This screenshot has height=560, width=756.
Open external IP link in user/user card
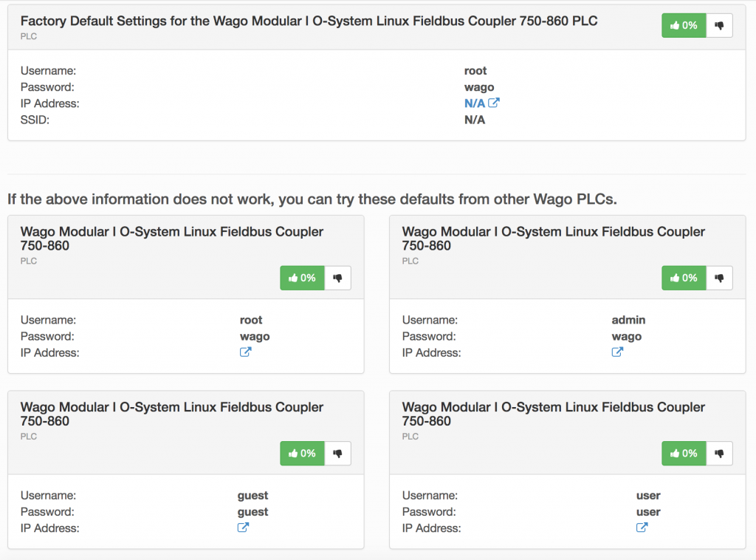click(x=642, y=527)
